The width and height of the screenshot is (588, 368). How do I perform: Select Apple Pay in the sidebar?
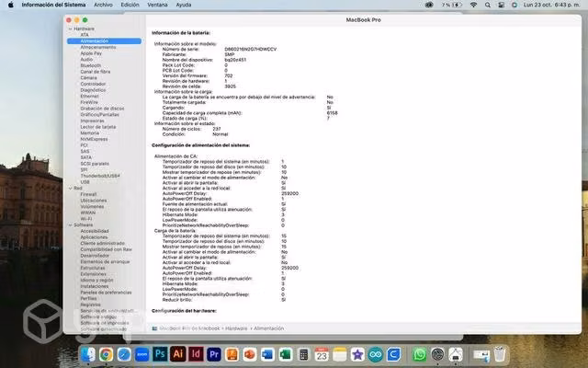pyautogui.click(x=91, y=53)
